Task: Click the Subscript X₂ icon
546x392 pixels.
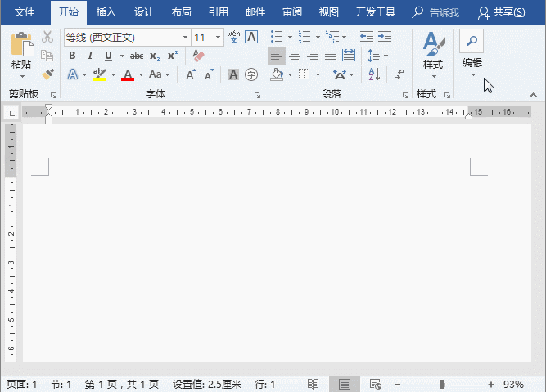Action: [155, 56]
